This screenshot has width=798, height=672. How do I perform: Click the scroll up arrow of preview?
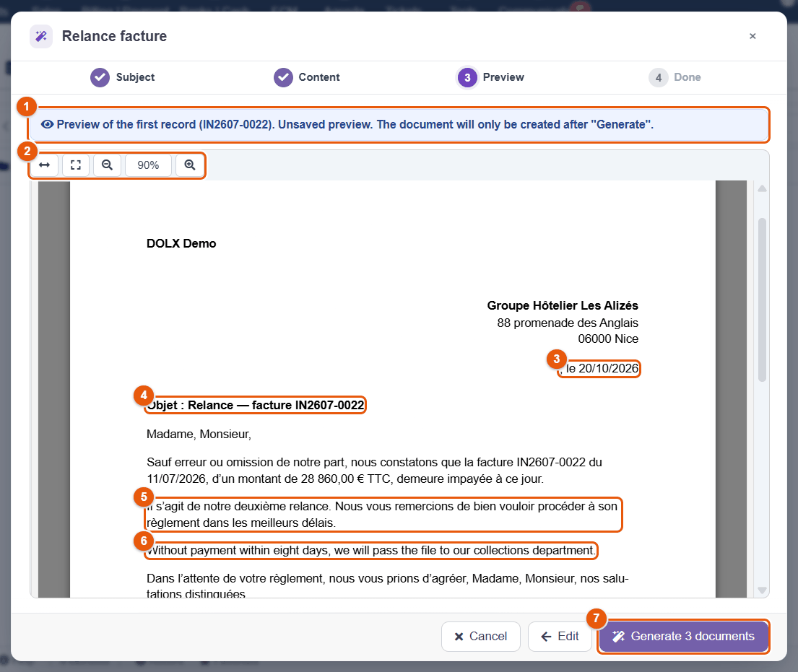point(762,188)
